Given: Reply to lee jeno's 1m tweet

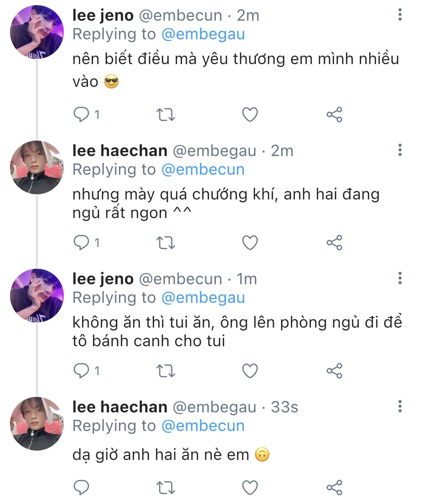Looking at the screenshot, I should (81, 371).
